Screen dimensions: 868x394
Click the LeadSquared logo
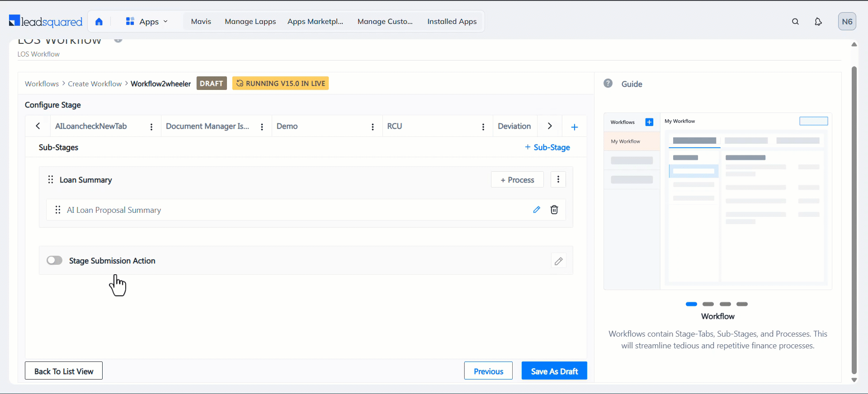[46, 21]
